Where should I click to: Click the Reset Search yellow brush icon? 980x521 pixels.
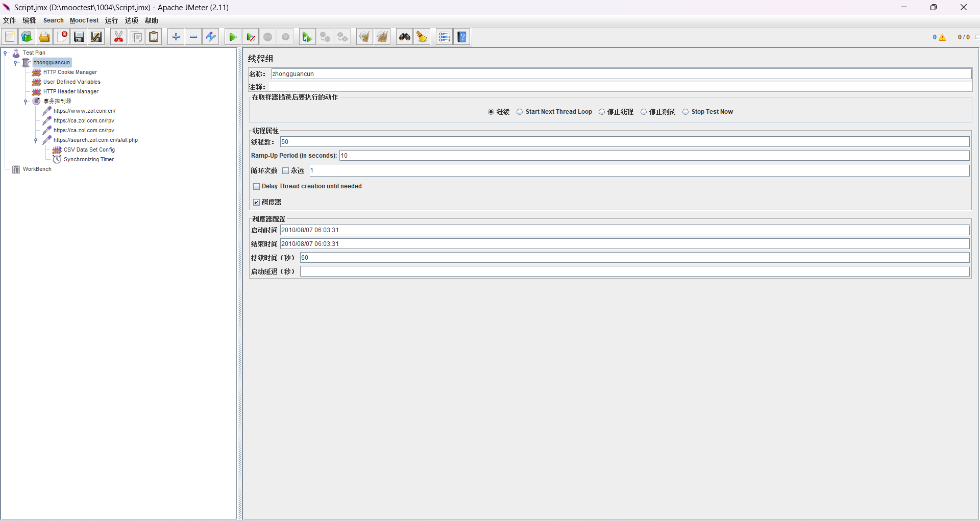click(422, 37)
